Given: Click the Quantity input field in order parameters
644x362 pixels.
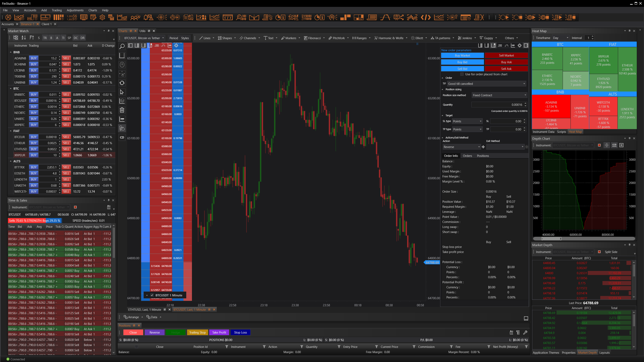Looking at the screenshot, I should (x=497, y=105).
